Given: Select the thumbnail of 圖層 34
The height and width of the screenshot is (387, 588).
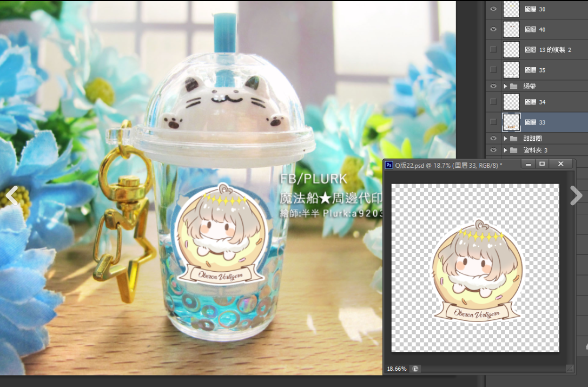Looking at the screenshot, I should coord(511,102).
